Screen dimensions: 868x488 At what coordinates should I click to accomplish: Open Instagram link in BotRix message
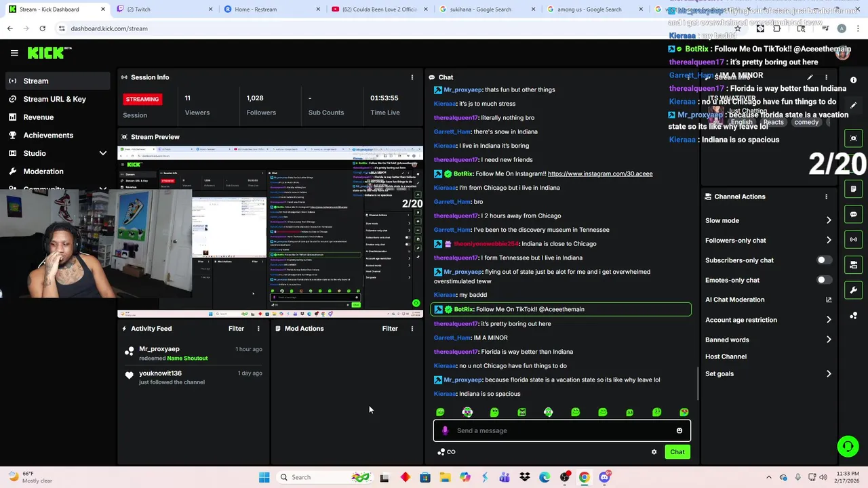600,174
